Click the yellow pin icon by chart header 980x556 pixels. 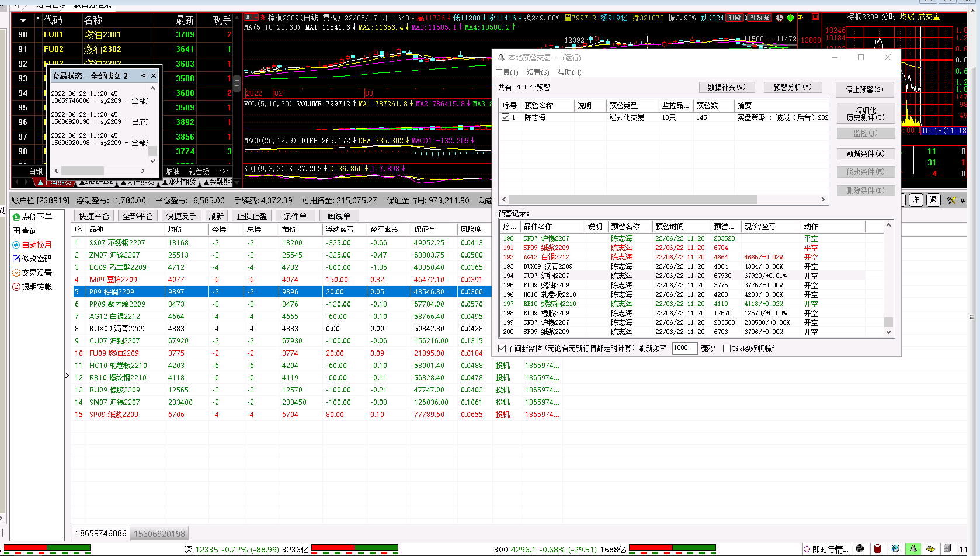[801, 17]
